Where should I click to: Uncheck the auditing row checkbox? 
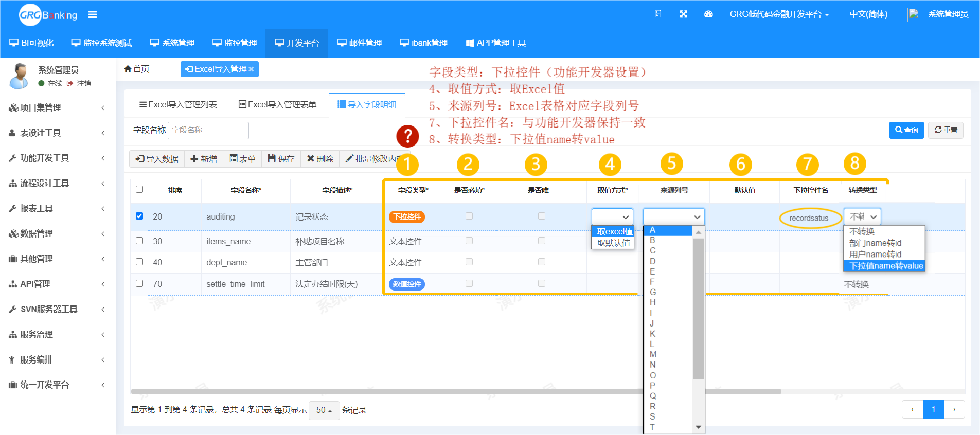coord(139,216)
